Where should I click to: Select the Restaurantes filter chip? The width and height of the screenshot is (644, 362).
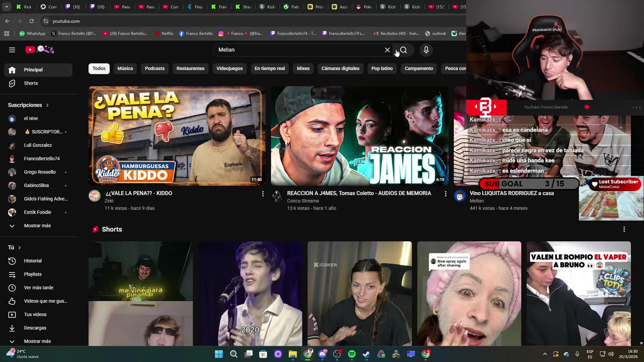[x=191, y=68]
